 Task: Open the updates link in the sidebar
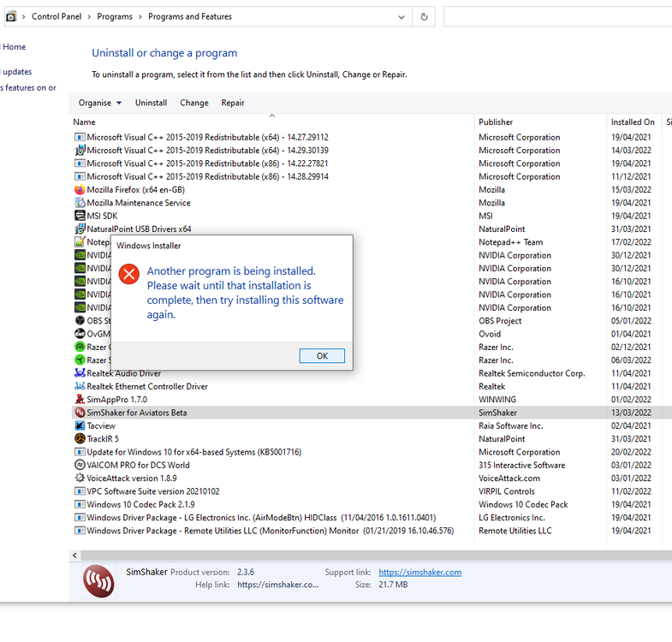[x=17, y=72]
